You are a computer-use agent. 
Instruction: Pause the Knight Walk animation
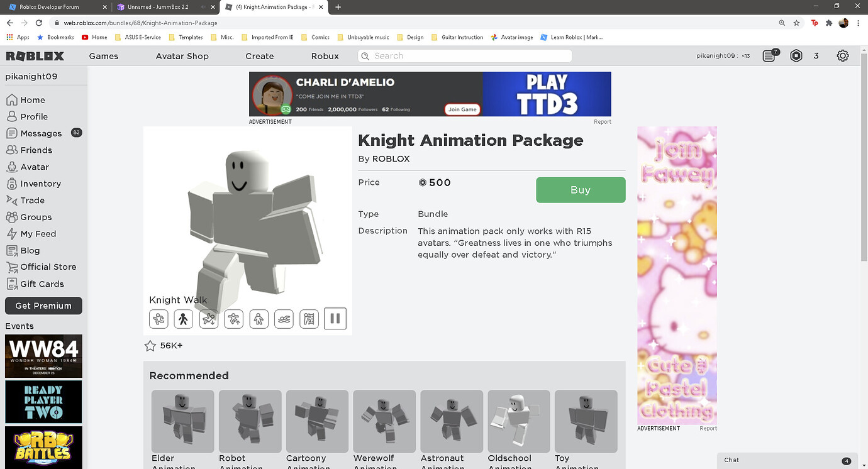(x=335, y=319)
